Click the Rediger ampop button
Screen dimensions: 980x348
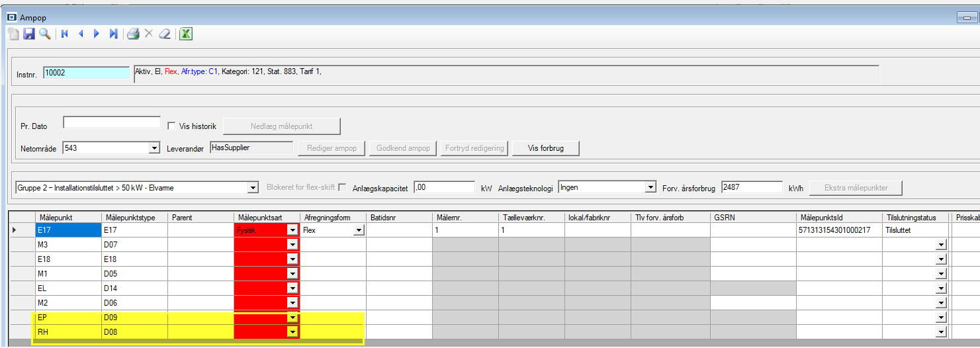[332, 148]
